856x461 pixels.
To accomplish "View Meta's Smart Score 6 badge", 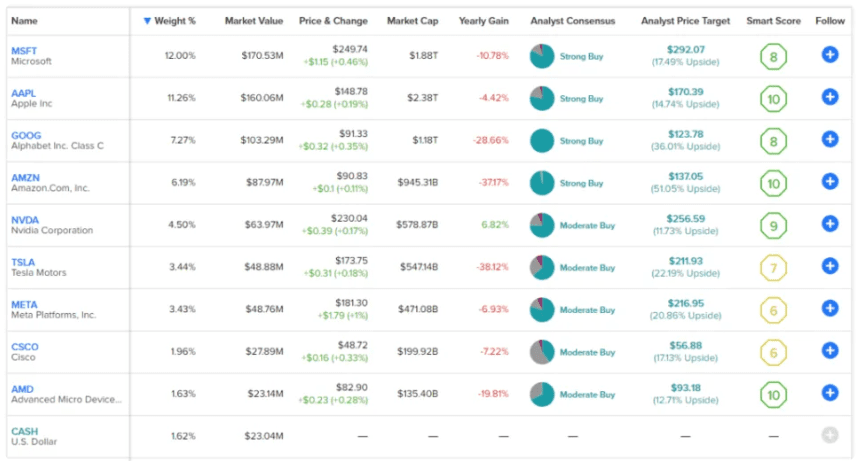I will [773, 310].
